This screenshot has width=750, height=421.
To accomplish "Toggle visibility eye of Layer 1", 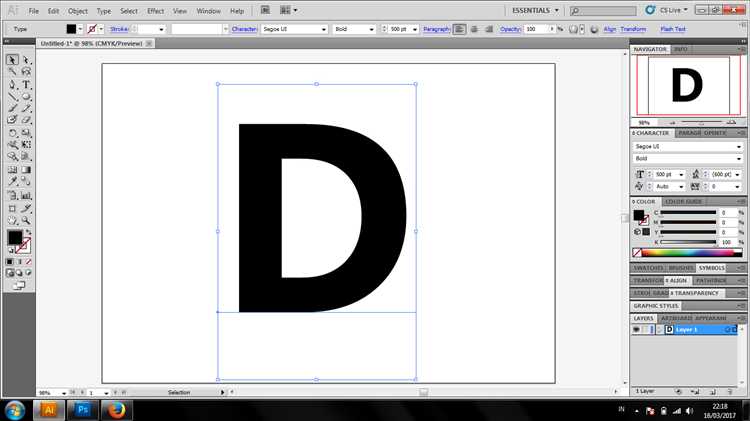I will pyautogui.click(x=636, y=330).
